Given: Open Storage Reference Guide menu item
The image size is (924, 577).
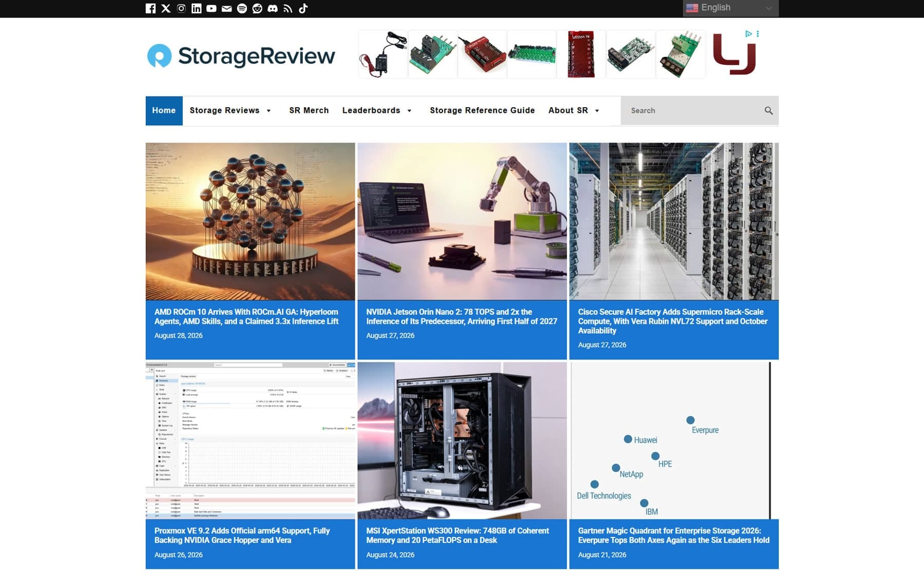Looking at the screenshot, I should pos(483,110).
